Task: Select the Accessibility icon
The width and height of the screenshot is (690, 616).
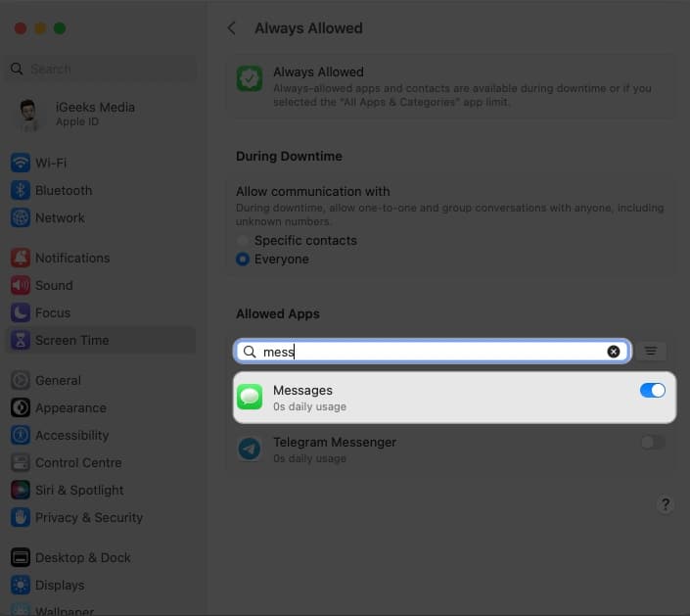Action: coord(21,435)
